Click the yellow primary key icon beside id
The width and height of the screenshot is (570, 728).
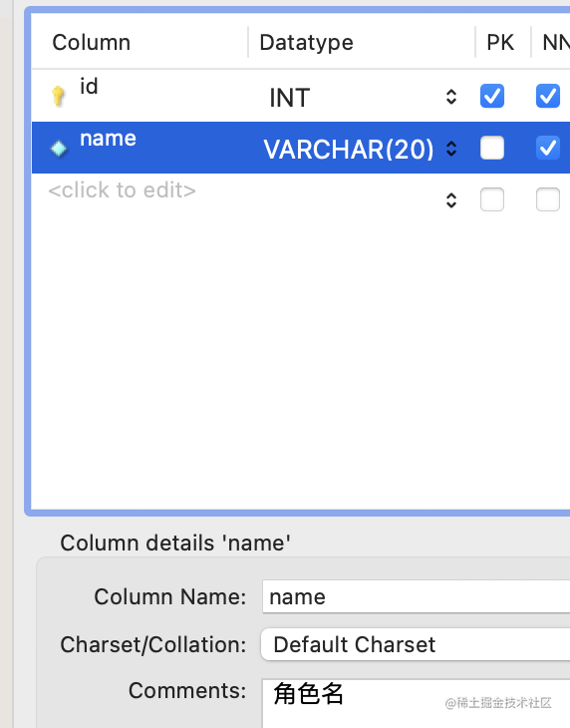click(58, 96)
